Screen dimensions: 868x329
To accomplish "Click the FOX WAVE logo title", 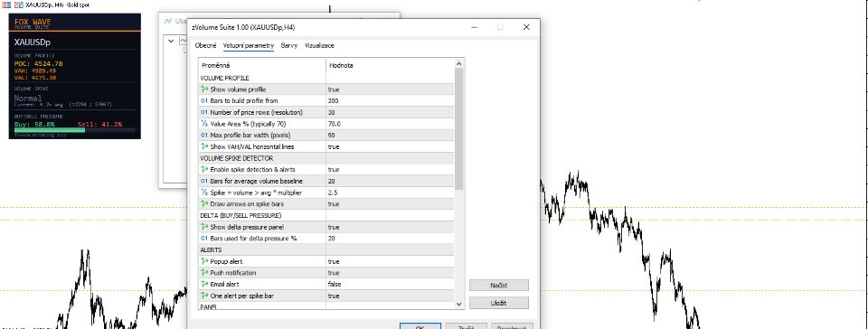I will coord(33,22).
